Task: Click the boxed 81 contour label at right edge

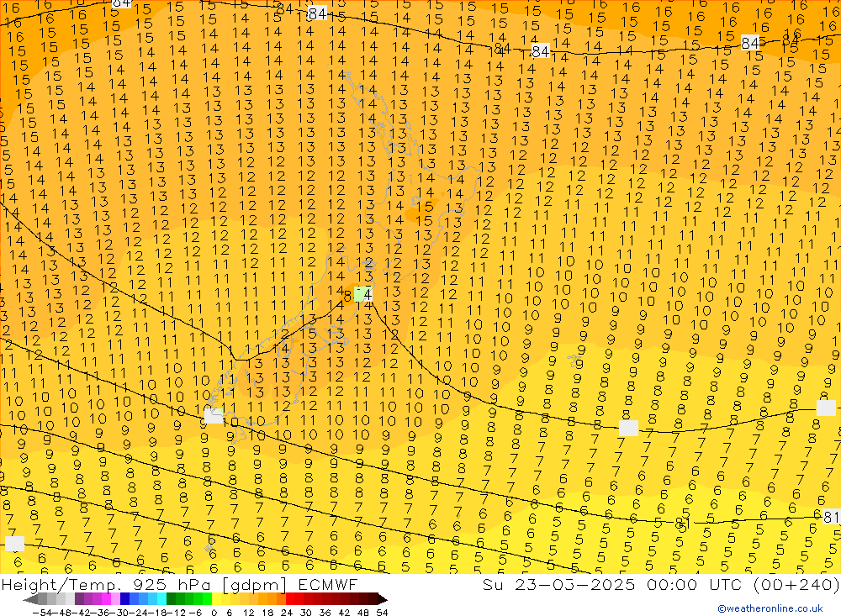Action: (831, 517)
